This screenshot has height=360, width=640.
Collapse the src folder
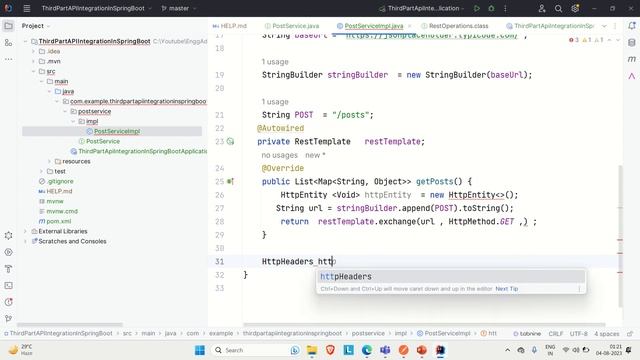point(33,71)
